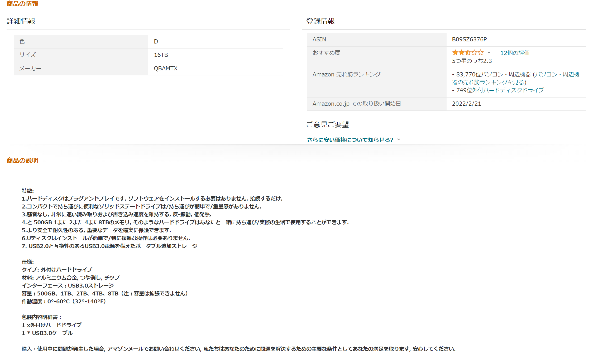The width and height of the screenshot is (603, 364).
Task: Click the listing start date 2022/2/21
Action: click(x=466, y=104)
